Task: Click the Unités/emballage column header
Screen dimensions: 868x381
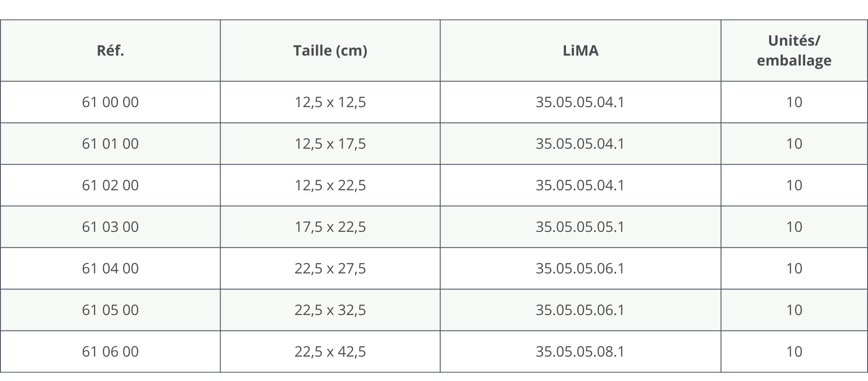Action: point(794,51)
